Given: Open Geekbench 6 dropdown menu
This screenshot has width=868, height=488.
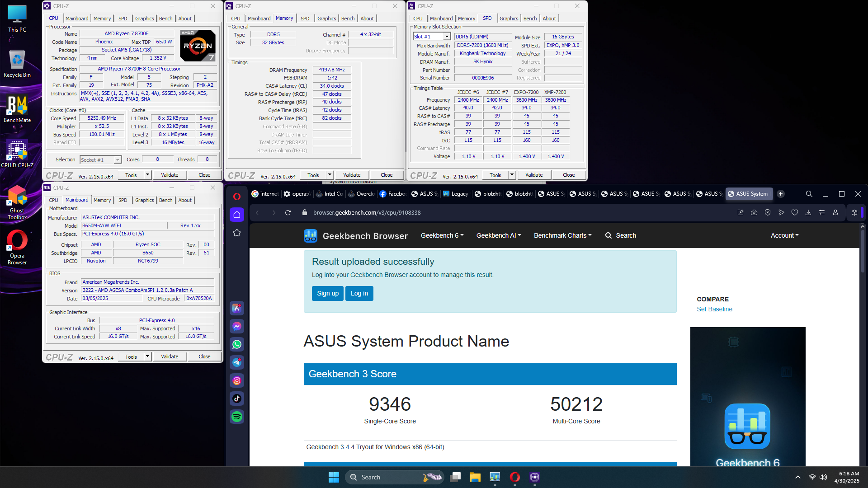Looking at the screenshot, I should pos(442,235).
